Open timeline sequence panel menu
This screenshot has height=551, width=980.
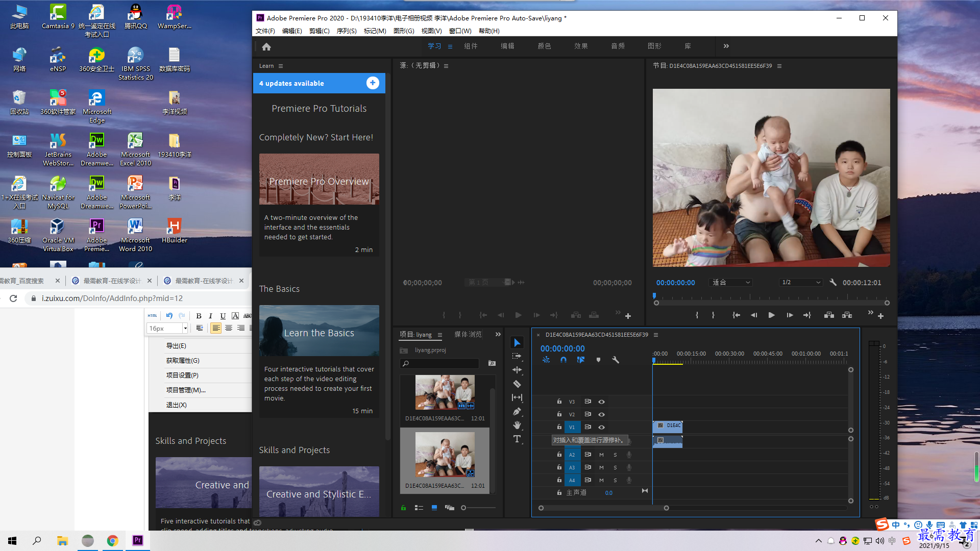coord(656,335)
